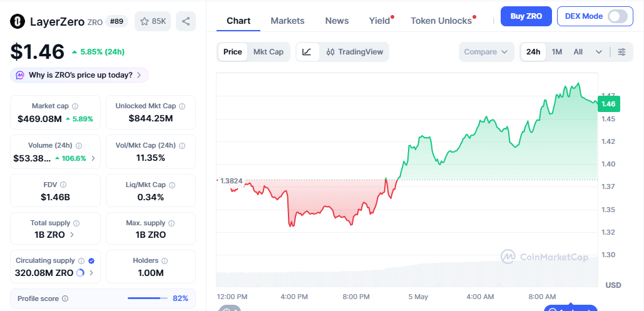Click the LayerZero coin logo
The image size is (644, 311).
tap(18, 21)
